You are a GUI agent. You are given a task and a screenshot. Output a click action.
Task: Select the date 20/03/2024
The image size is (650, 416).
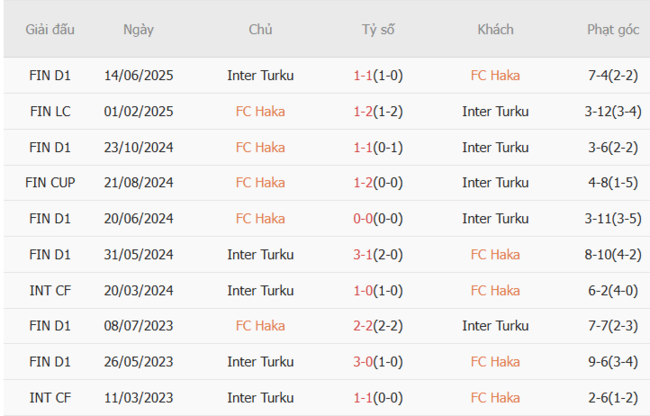pos(138,290)
